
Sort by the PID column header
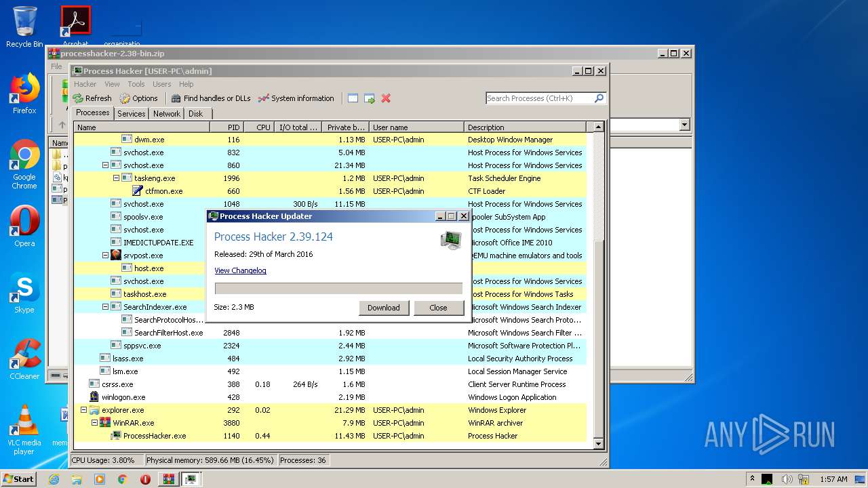click(226, 127)
